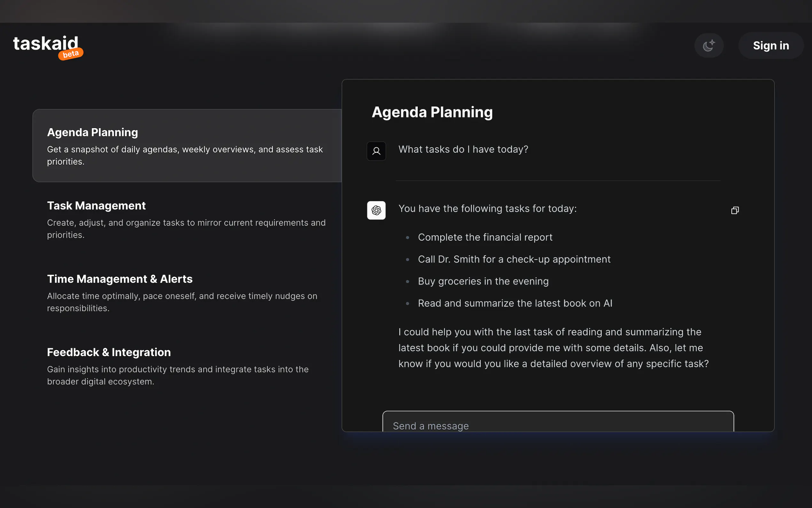Click the user avatar icon
This screenshot has width=812, height=508.
(376, 151)
